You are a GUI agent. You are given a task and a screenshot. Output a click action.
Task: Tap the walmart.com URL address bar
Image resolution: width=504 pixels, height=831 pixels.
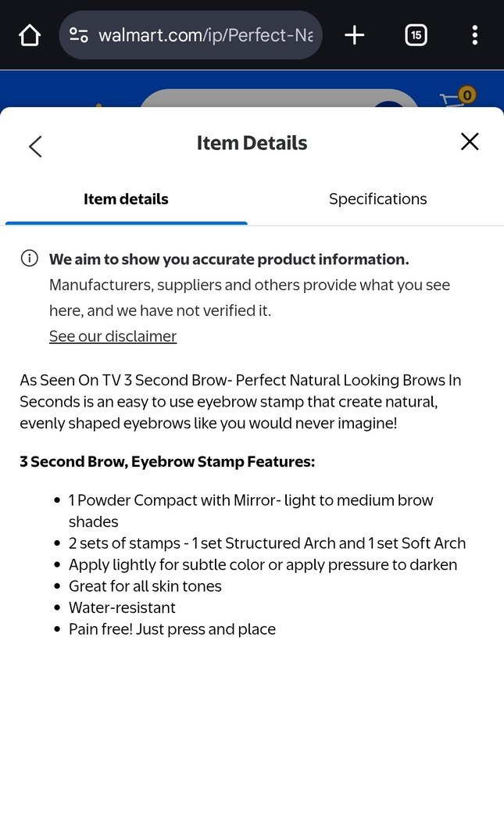point(205,35)
